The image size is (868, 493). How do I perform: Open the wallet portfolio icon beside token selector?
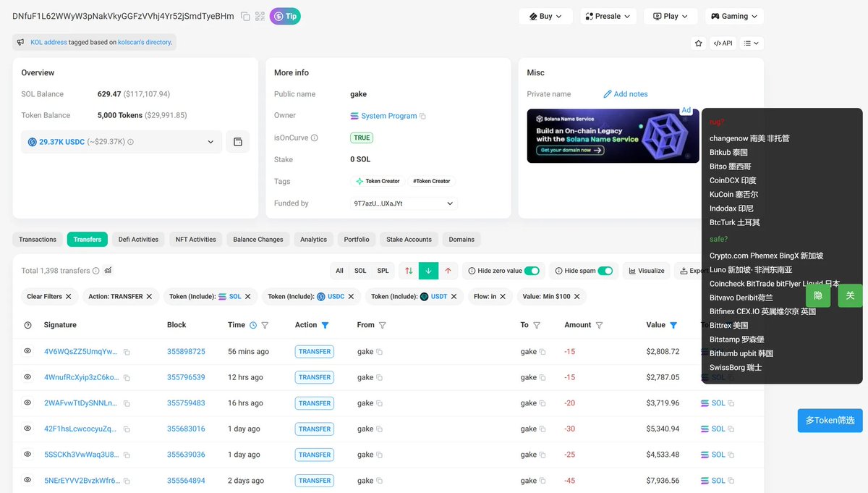pos(237,142)
